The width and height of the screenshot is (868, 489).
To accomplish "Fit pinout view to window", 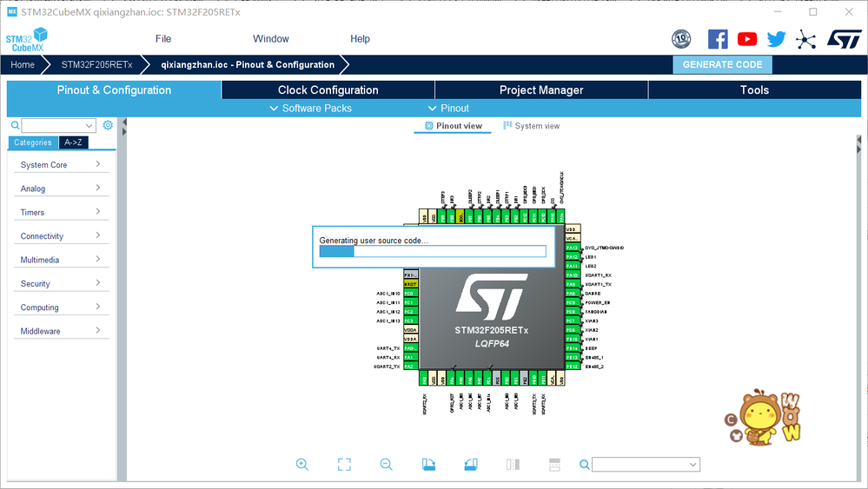I will point(344,465).
